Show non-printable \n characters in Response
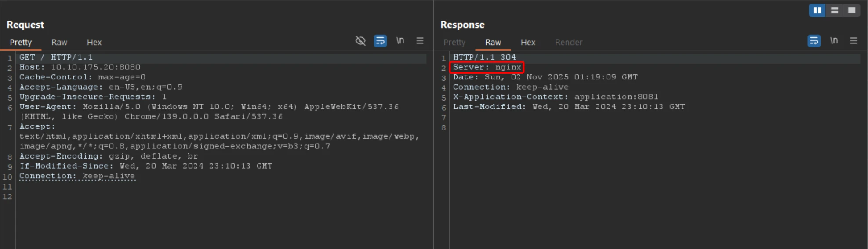This screenshot has width=868, height=249. [x=834, y=41]
